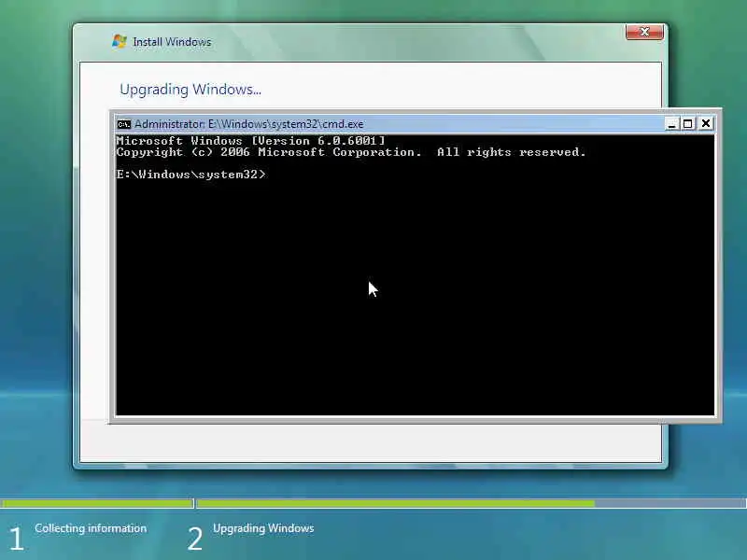Click the E:\Windows\system32> command prompt line
The height and width of the screenshot is (560, 747).
point(190,175)
